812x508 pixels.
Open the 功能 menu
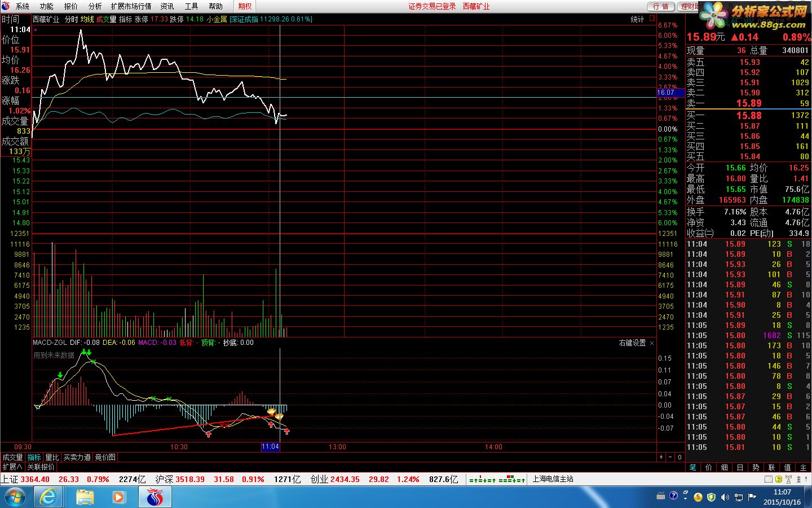coord(47,6)
